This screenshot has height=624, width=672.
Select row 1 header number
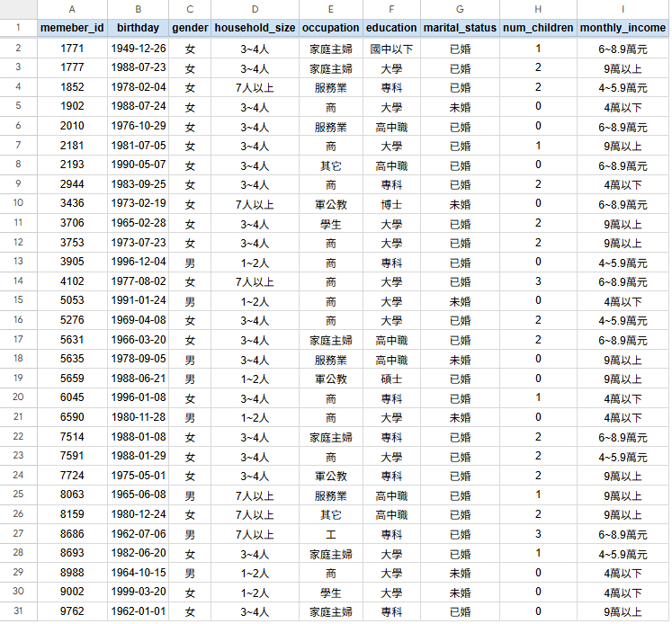(x=18, y=28)
